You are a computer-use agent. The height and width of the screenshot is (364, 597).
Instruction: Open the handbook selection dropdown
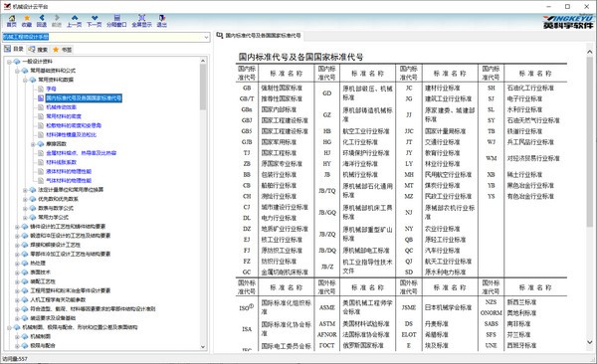206,37
